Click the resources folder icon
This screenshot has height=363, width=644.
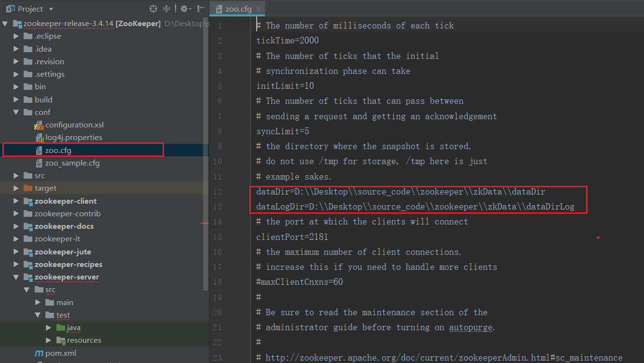point(60,340)
